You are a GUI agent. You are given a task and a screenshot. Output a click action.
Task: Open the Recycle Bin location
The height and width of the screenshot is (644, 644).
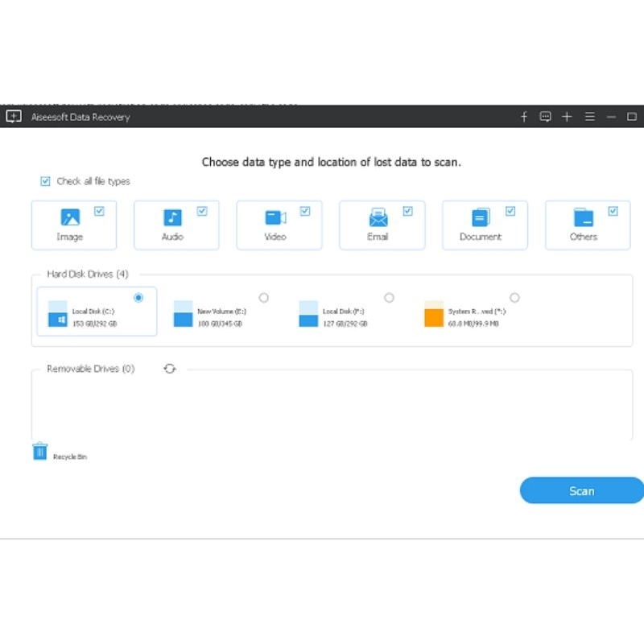(40, 452)
